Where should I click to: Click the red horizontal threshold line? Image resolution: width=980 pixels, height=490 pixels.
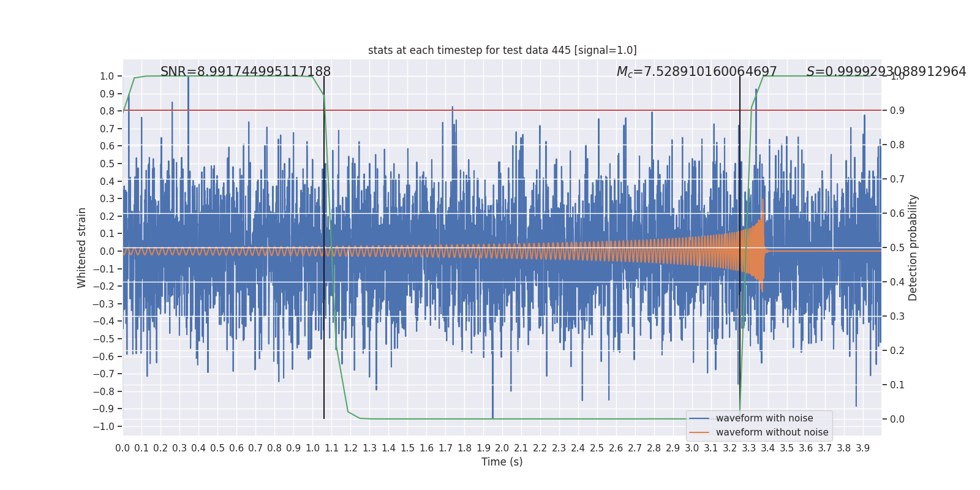pyautogui.click(x=502, y=110)
